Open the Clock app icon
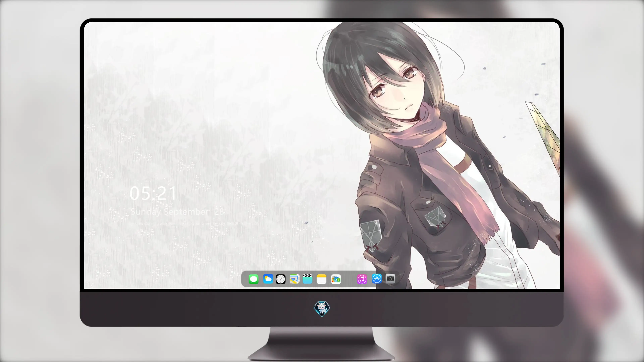 coord(281,279)
